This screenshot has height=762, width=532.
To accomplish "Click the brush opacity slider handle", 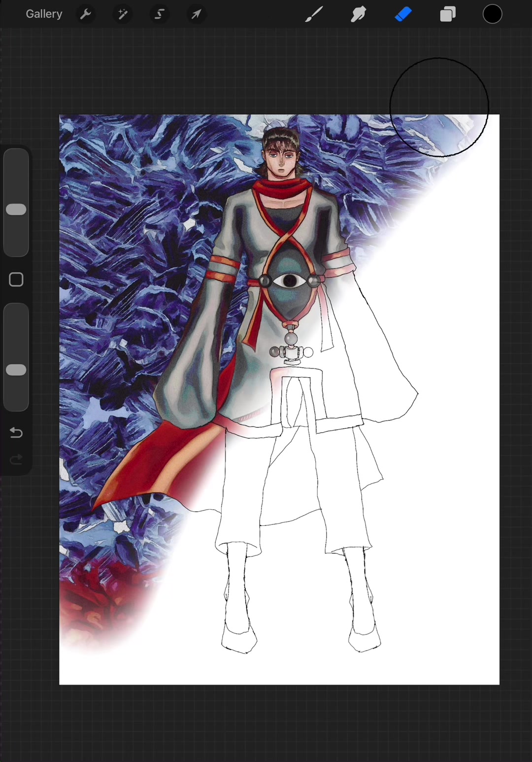I will point(16,370).
